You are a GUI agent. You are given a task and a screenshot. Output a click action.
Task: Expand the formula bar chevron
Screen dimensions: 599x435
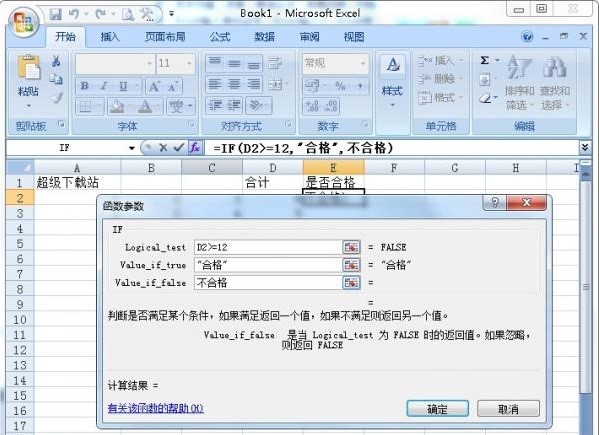[x=584, y=147]
